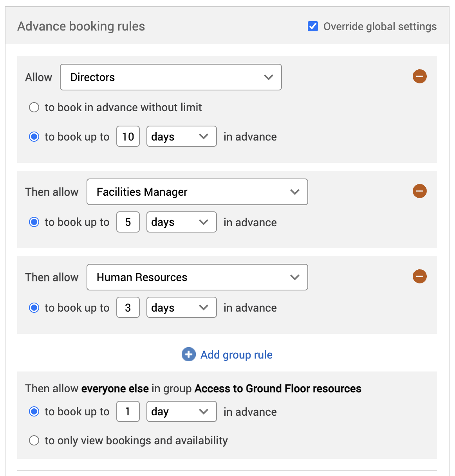The width and height of the screenshot is (455, 476).
Task: Click the Add group rule link
Action: pos(236,355)
